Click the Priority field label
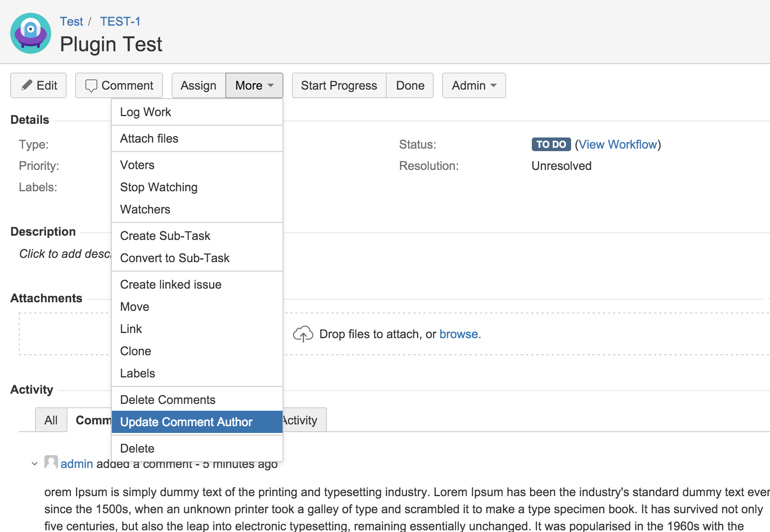770x532 pixels. point(39,166)
